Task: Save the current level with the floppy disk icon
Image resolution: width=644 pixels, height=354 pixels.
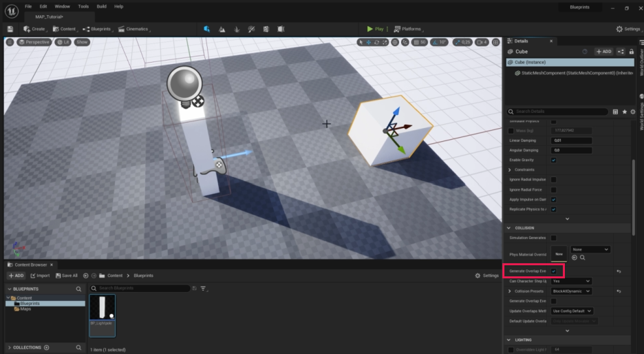Action: click(10, 29)
